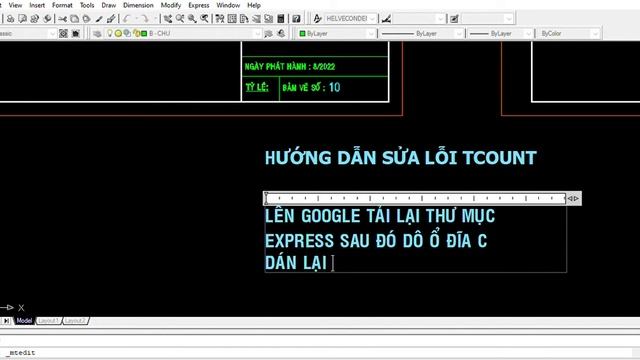Toggle B-CHU layer freeze sun icon
The width and height of the screenshot is (640, 360).
coord(118,33)
